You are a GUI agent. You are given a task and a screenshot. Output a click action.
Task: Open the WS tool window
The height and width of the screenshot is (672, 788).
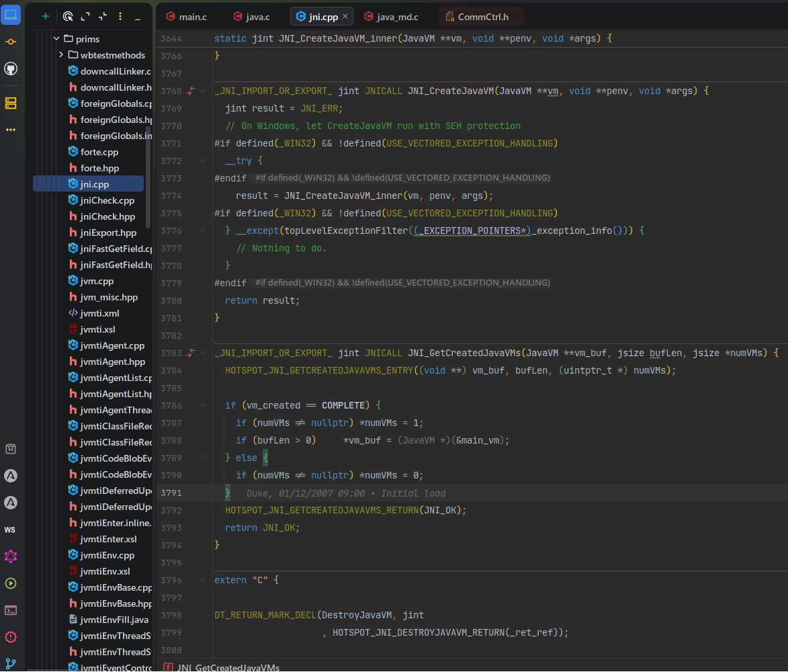[10, 530]
